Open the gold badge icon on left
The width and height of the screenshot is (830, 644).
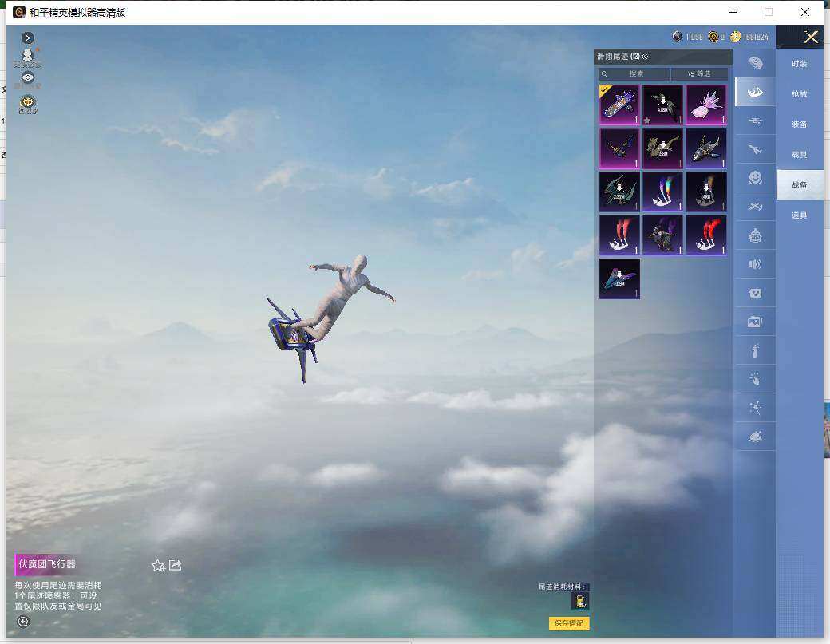point(27,103)
